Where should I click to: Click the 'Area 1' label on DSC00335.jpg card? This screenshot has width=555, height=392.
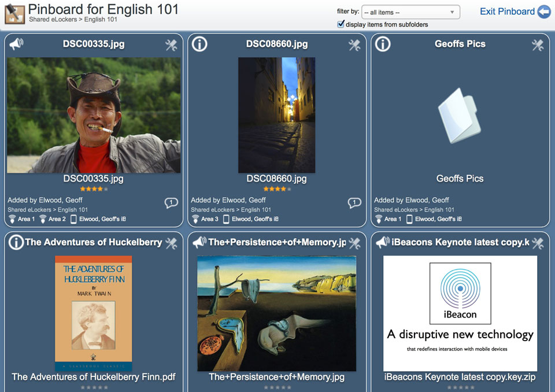[26, 219]
